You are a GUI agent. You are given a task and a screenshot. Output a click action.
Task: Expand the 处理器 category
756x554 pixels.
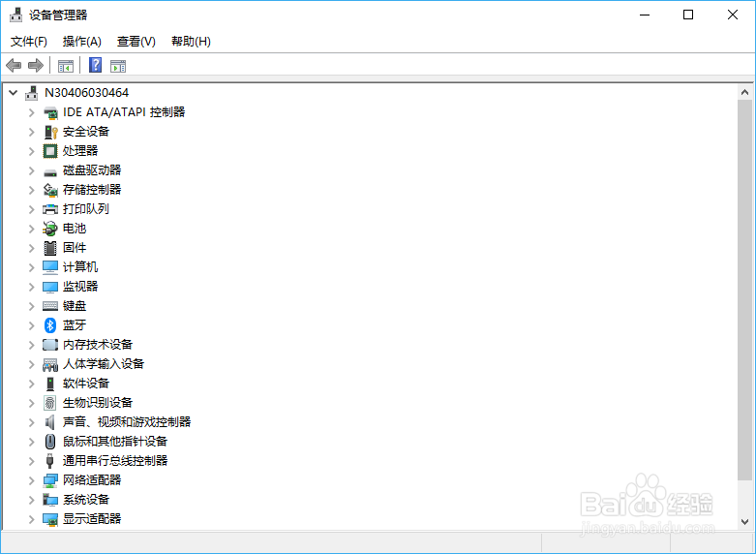point(31,151)
